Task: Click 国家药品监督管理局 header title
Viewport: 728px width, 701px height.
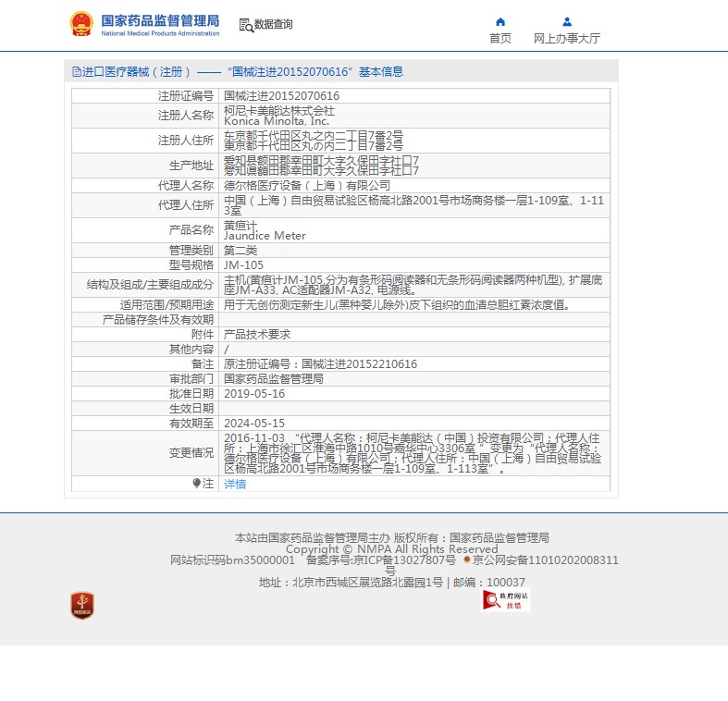Action: tap(160, 20)
